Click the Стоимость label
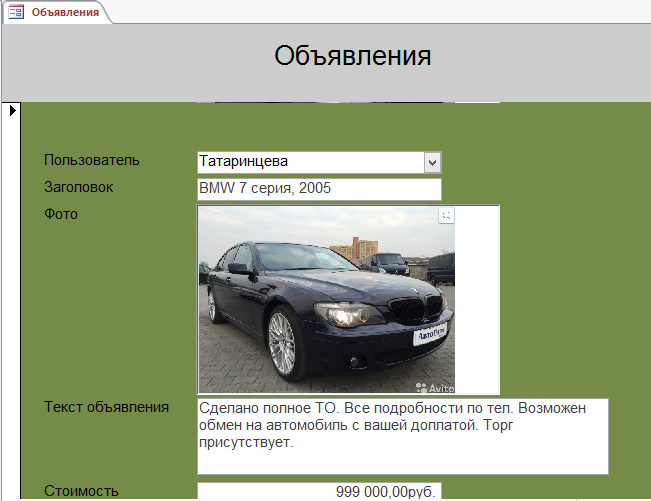Image resolution: width=651 pixels, height=501 pixels. 81,491
